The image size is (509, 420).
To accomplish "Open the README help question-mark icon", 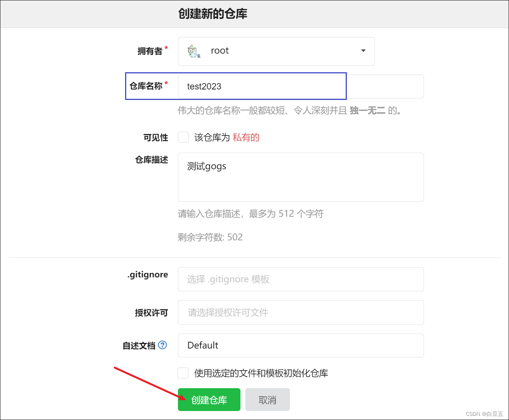I will coord(163,345).
